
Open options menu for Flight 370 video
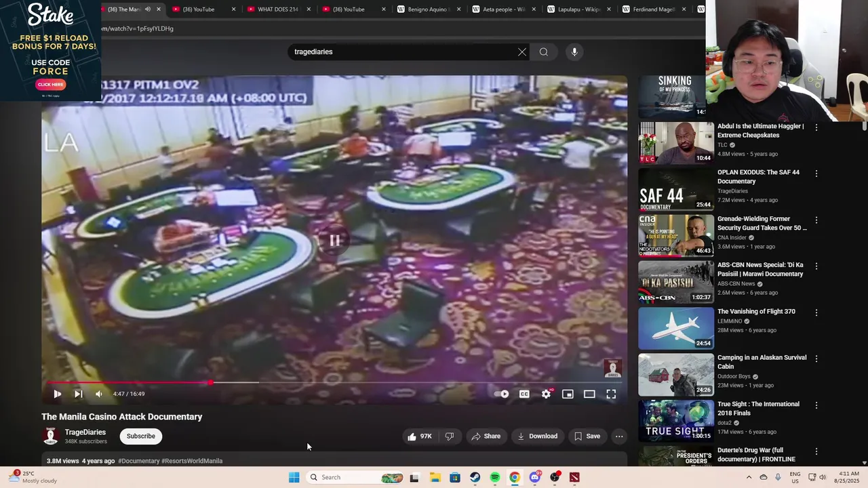[816, 312]
